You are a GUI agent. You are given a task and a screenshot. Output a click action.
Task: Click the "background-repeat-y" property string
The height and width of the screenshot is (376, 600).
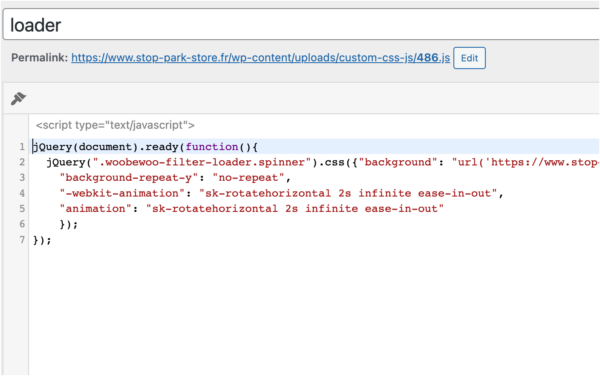[x=129, y=178]
